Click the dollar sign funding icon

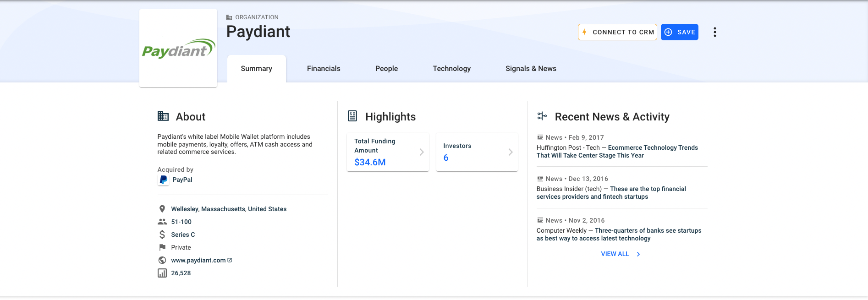tap(162, 235)
